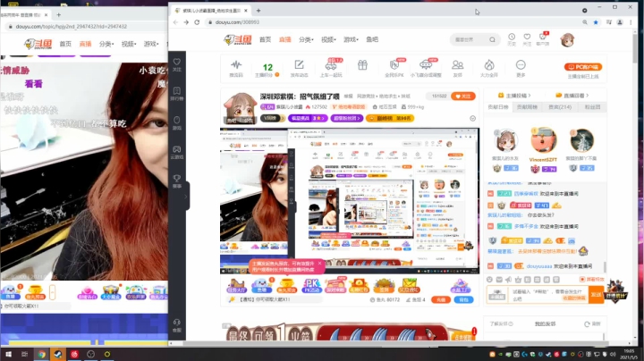
Task: Click the orange PC客户端 button
Action: click(583, 67)
